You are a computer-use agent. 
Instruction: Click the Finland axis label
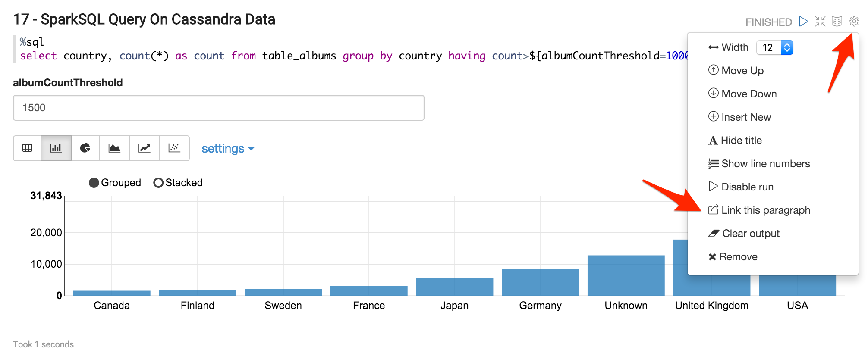click(198, 306)
